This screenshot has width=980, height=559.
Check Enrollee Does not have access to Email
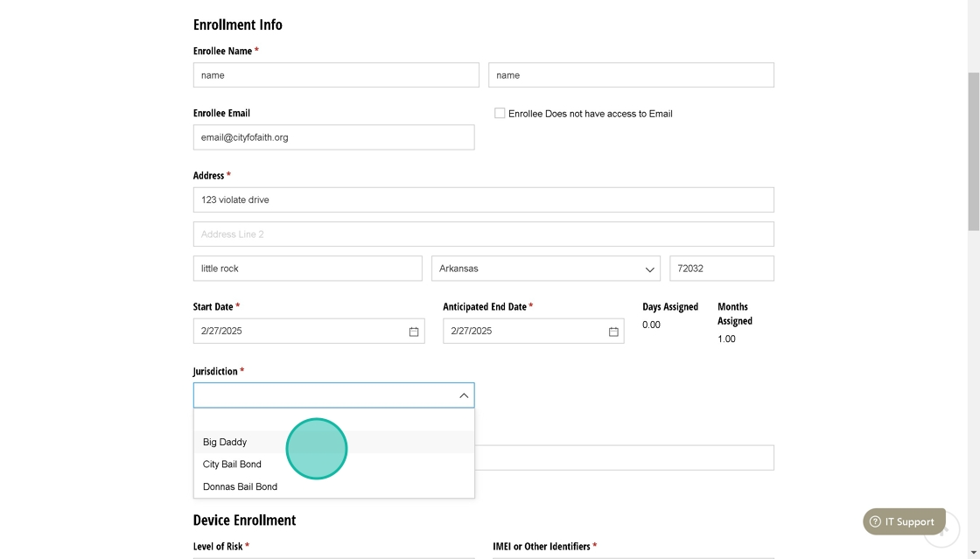(x=500, y=113)
